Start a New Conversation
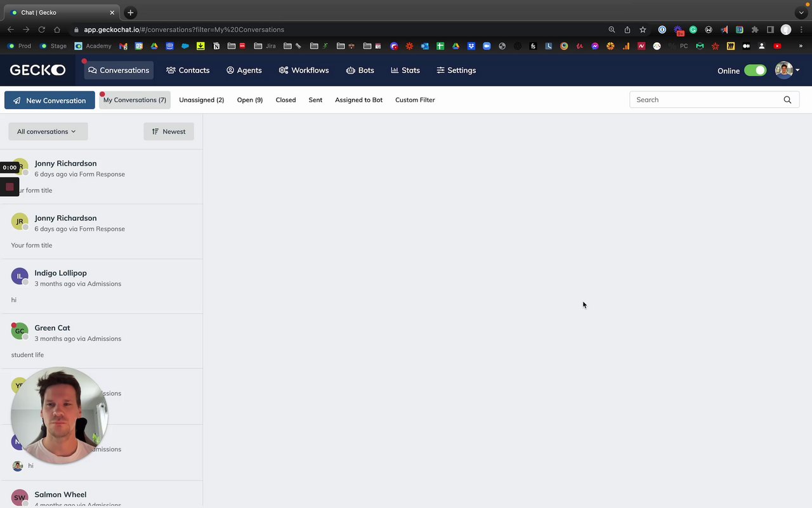The width and height of the screenshot is (812, 508). click(49, 100)
